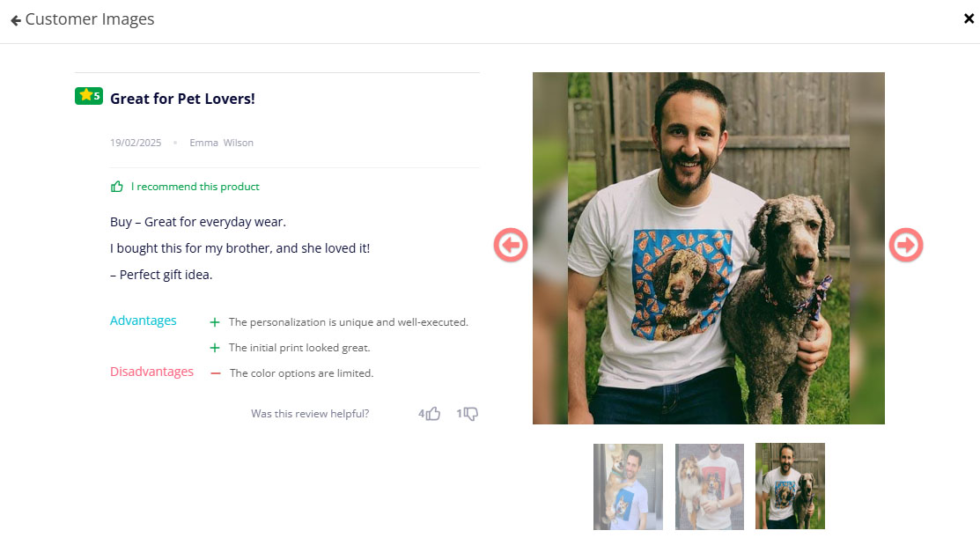Click the green recommend thumbs-up icon
Image resolution: width=980 pixels, height=538 pixels.
click(117, 187)
